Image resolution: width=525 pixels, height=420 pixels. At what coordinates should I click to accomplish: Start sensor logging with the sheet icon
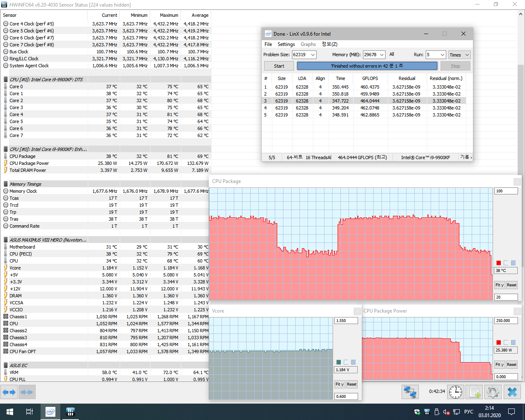click(475, 392)
